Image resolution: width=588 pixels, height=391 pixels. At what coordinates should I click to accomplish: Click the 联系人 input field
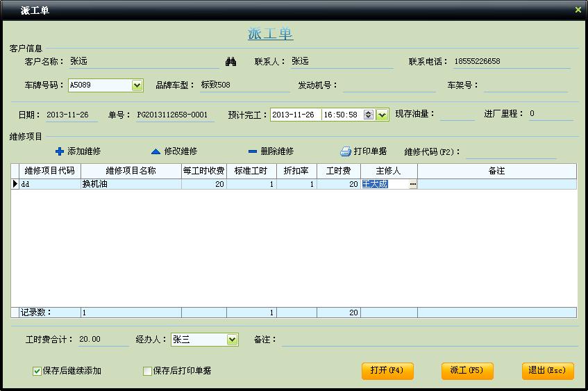tap(342, 62)
